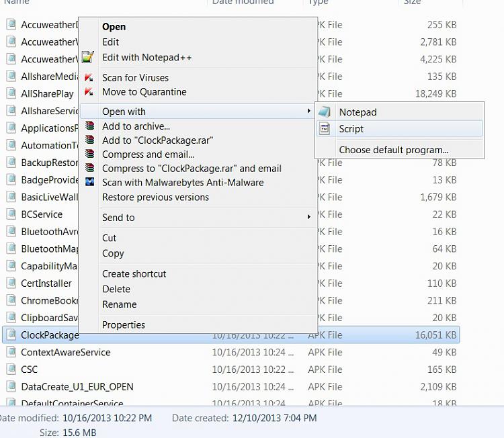Click the file icon of BasicLiveWall entry
The image size is (504, 438).
(11, 197)
